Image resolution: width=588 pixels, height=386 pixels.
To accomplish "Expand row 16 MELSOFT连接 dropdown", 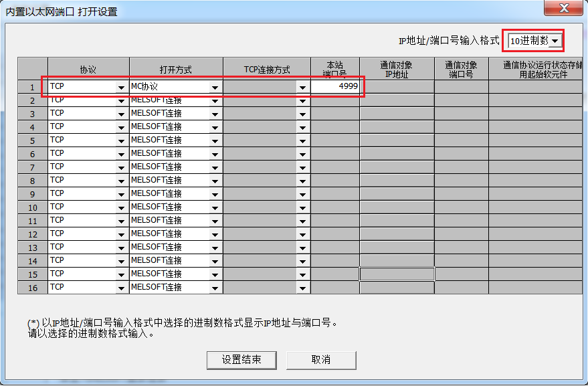I will tap(215, 288).
